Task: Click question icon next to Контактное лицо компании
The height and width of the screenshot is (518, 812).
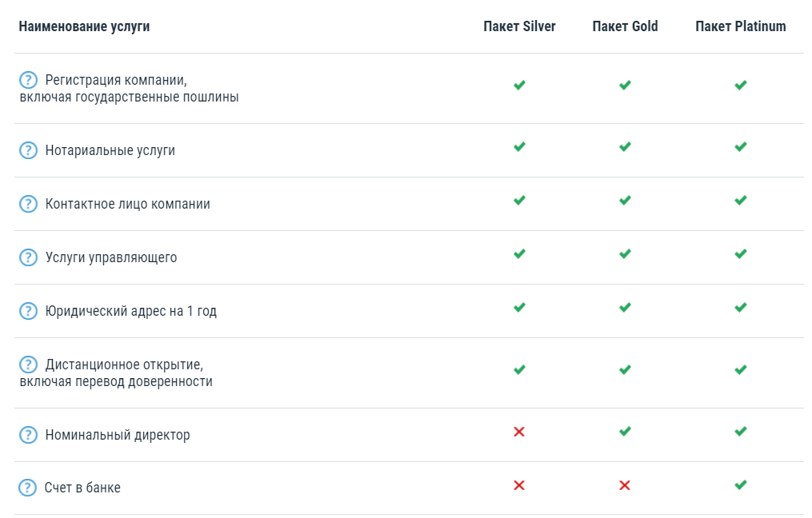Action: pos(28,204)
